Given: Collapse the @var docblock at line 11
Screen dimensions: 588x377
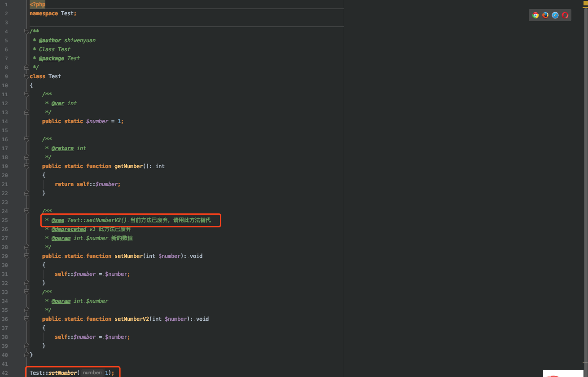Looking at the screenshot, I should pyautogui.click(x=27, y=94).
